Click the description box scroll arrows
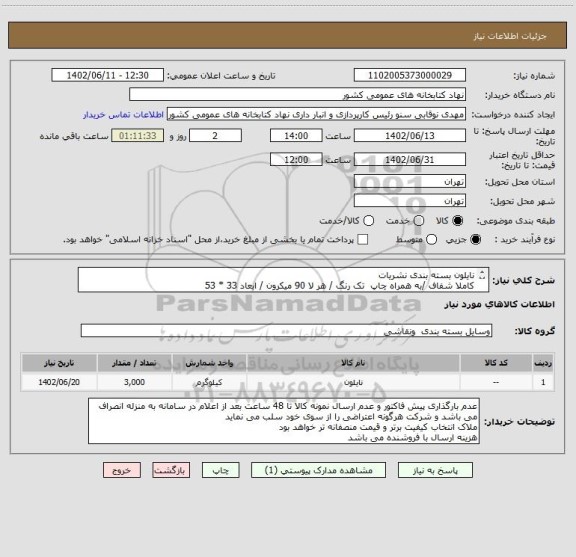Screen dimensions: 576x557 click(x=482, y=274)
